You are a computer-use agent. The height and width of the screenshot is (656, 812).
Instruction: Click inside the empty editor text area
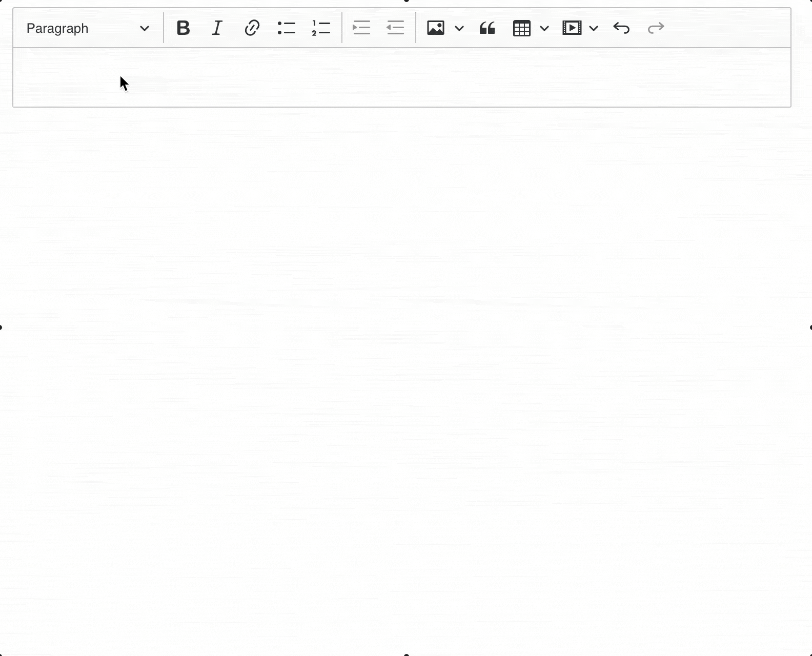pyautogui.click(x=401, y=77)
